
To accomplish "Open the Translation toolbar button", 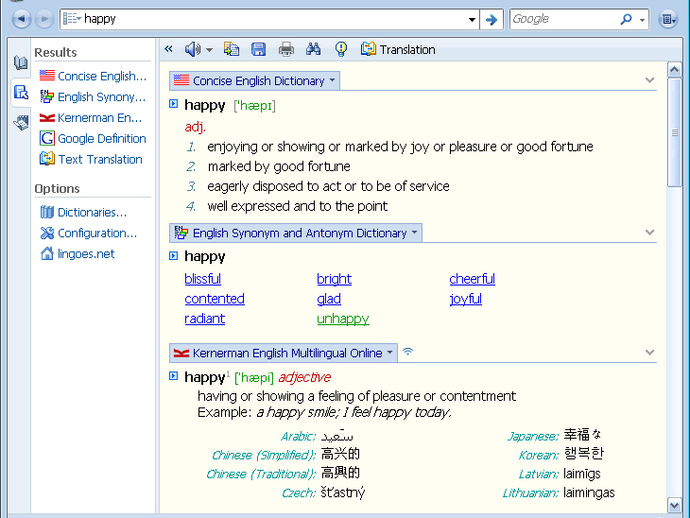I will point(398,49).
